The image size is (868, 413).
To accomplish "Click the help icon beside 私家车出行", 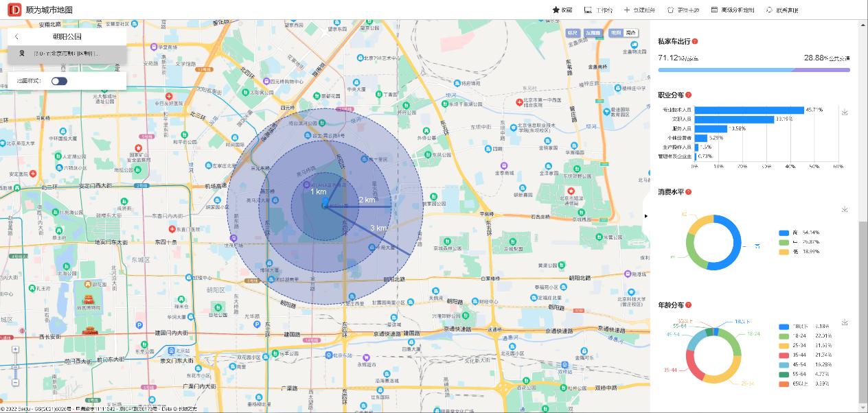I will (695, 41).
